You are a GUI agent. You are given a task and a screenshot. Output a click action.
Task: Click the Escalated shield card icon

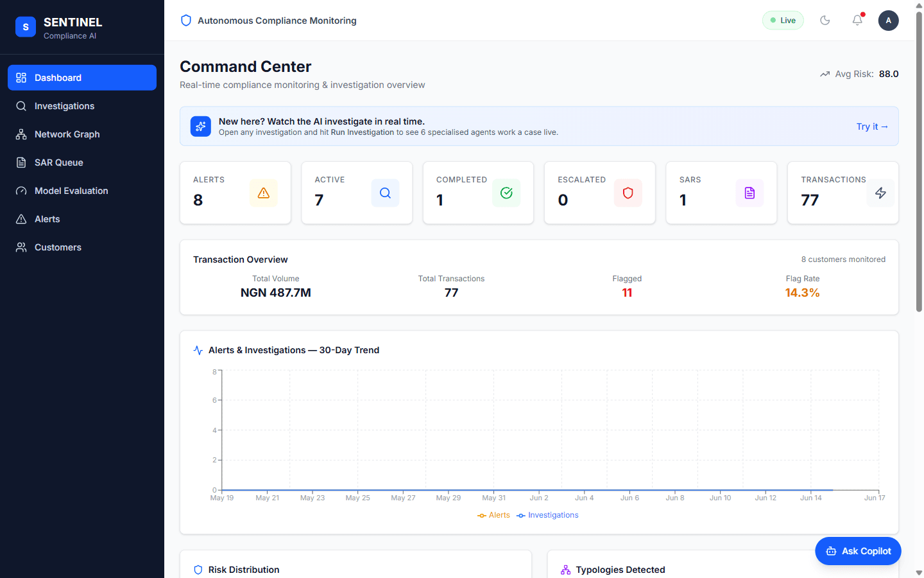[628, 193]
